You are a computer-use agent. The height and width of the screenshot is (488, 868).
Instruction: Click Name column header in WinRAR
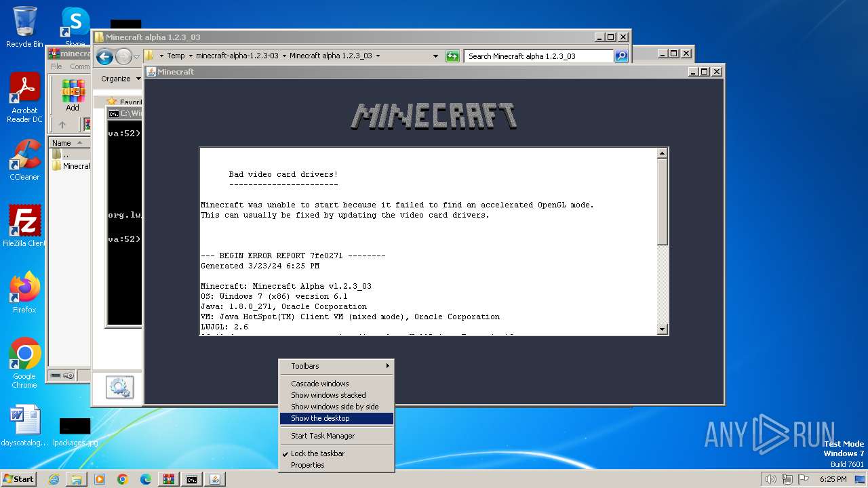pyautogui.click(x=68, y=143)
